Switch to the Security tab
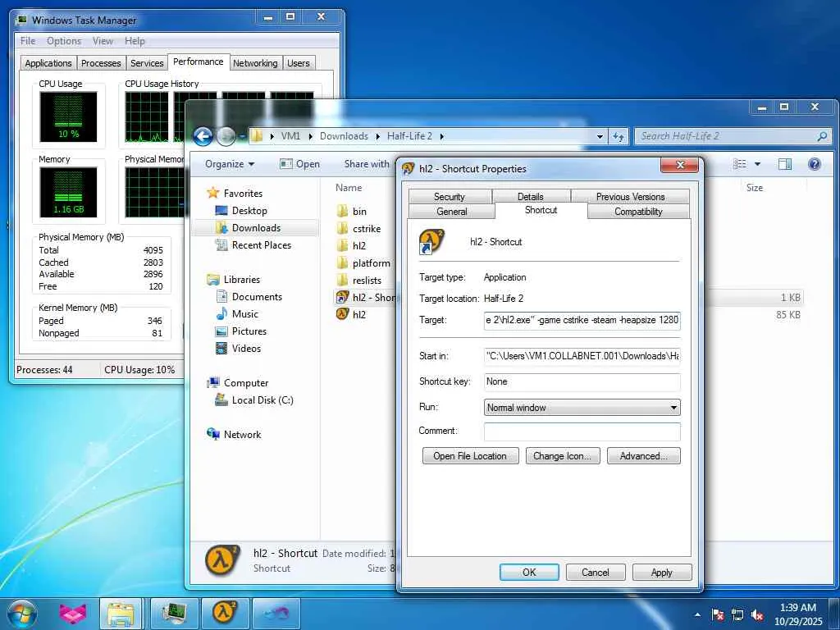The height and width of the screenshot is (630, 840). tap(450, 197)
